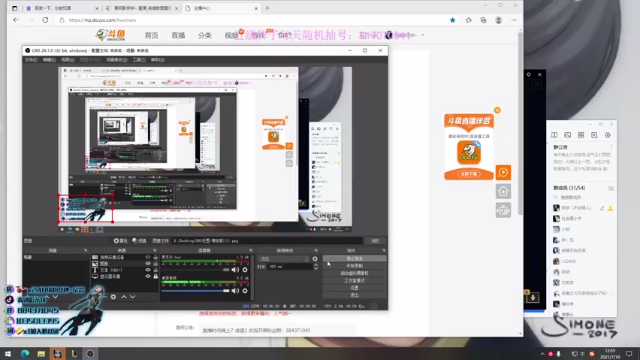Image resolution: width=640 pixels, height=360 pixels.
Task: Click 工作室模式 button in OBS
Action: pyautogui.click(x=354, y=280)
